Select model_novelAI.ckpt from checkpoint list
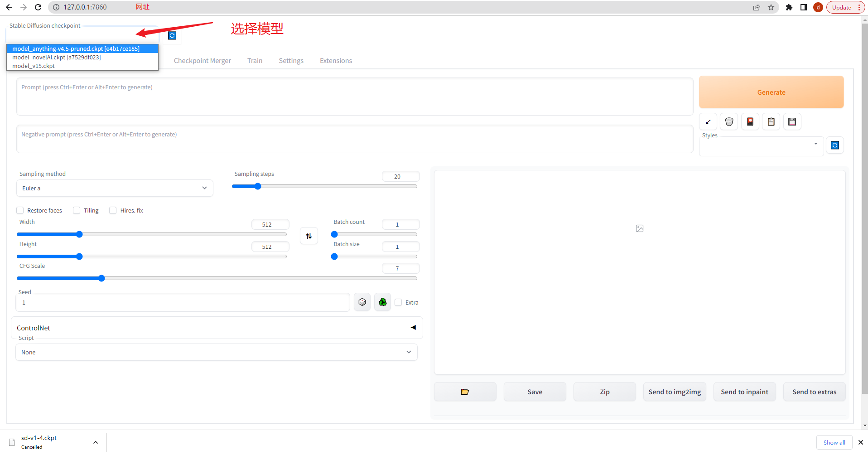Screen dimensions: 868x455 tap(57, 58)
